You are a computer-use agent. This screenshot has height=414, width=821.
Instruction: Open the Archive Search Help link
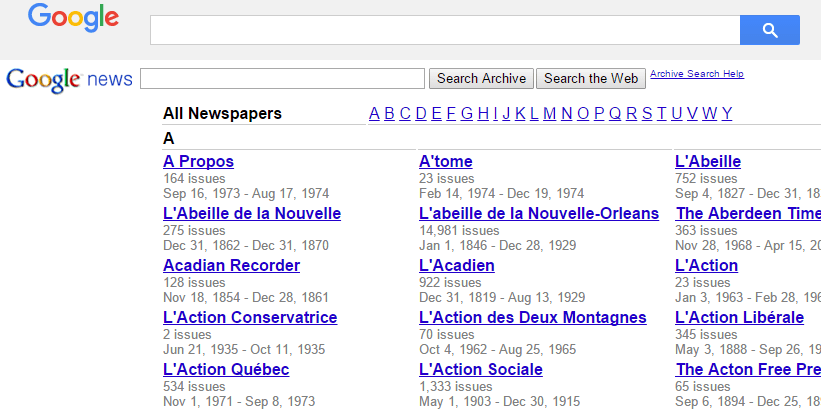tap(696, 74)
